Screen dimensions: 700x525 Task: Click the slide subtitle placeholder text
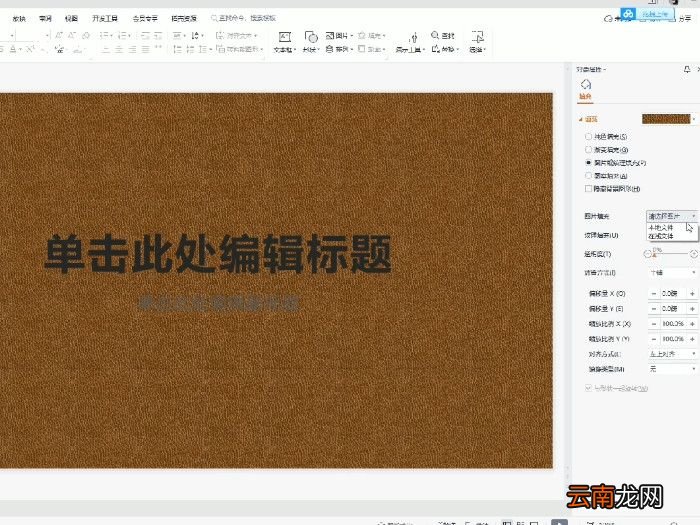tap(218, 304)
